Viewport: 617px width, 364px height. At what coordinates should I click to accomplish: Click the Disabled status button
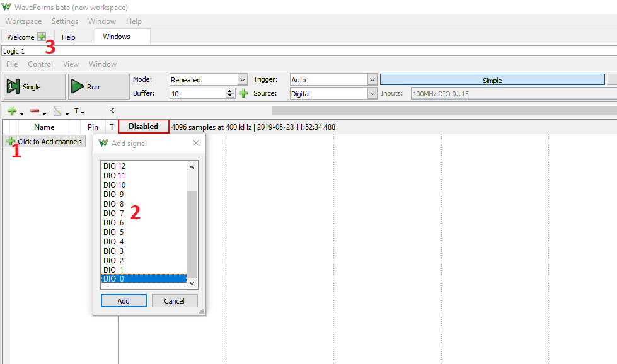(144, 127)
